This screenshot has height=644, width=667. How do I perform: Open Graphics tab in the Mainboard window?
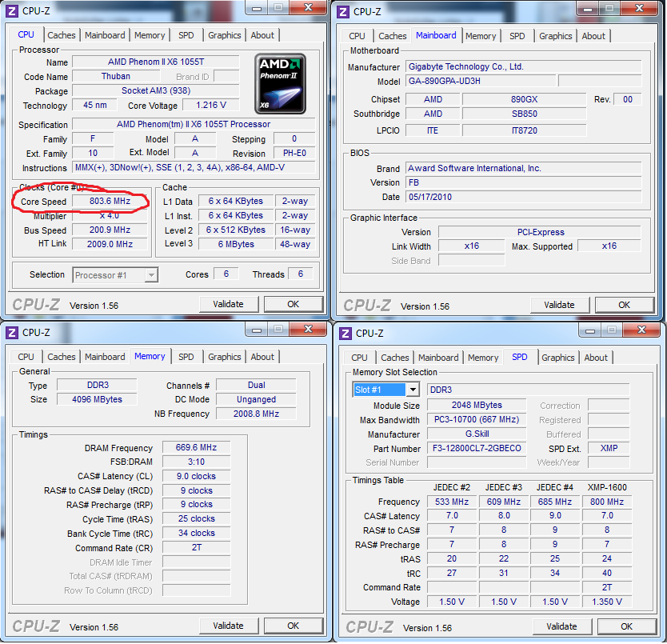[555, 36]
